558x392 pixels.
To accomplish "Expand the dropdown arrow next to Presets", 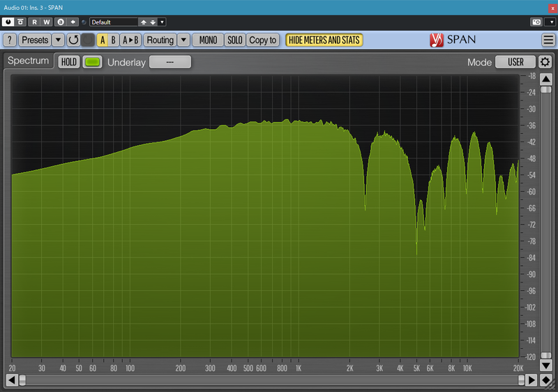I will point(58,40).
